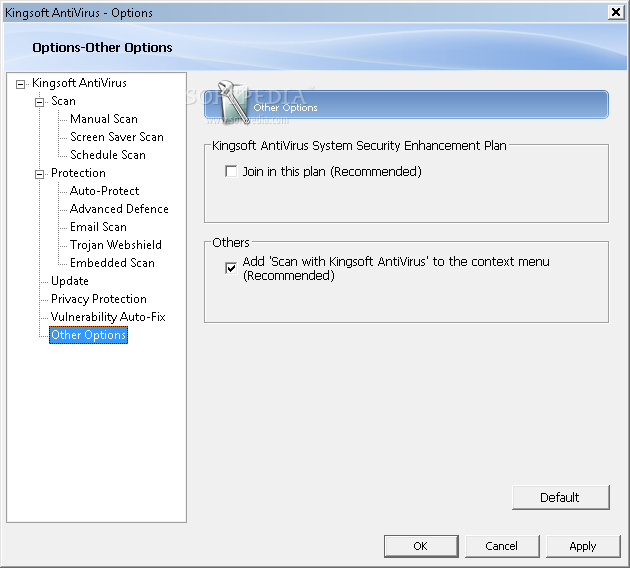
Task: Open Vulnerability Auto-Fix settings
Action: click(x=108, y=317)
